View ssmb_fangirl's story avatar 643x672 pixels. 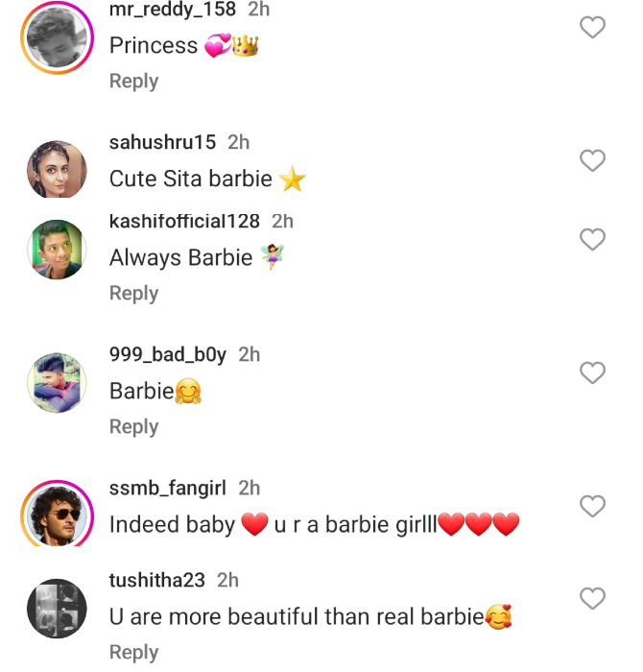[x=57, y=516]
